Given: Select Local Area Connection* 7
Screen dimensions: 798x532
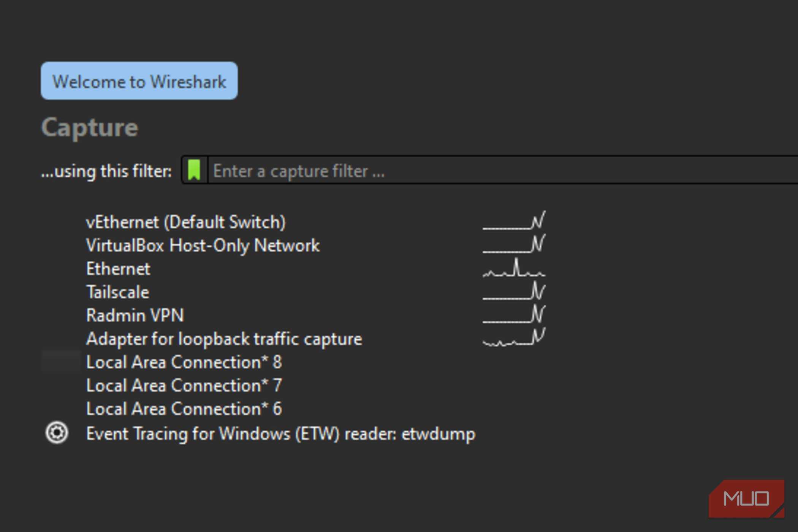Looking at the screenshot, I should point(184,385).
